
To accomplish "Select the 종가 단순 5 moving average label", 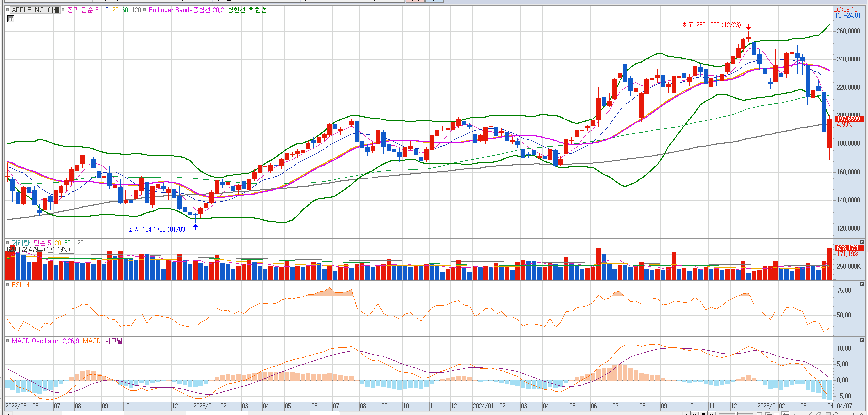I will tap(83, 10).
